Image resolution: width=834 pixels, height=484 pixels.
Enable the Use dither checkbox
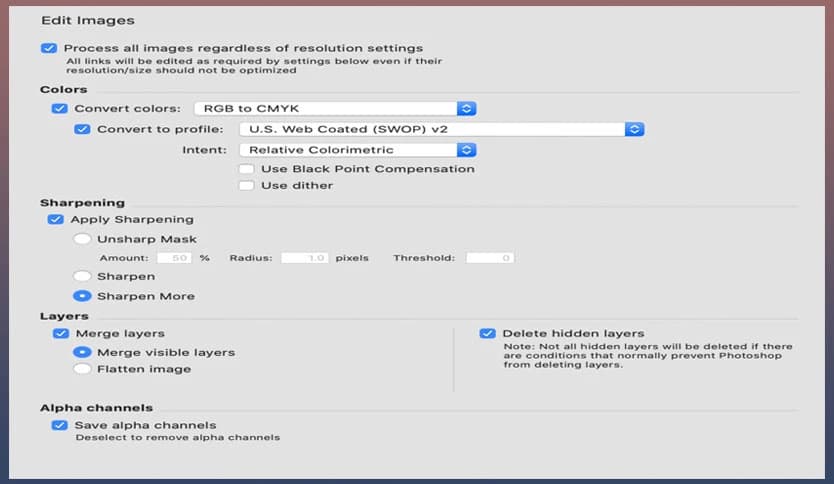pyautogui.click(x=246, y=186)
